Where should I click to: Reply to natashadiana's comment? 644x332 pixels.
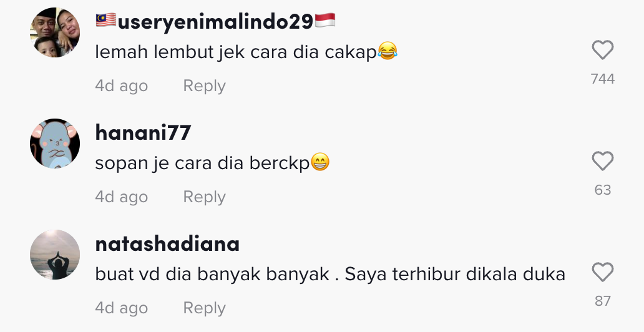pos(204,308)
